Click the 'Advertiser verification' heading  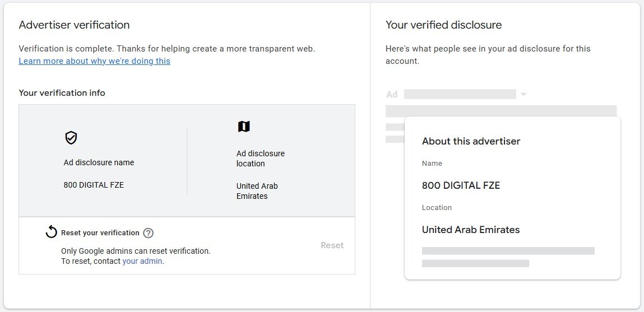[75, 25]
